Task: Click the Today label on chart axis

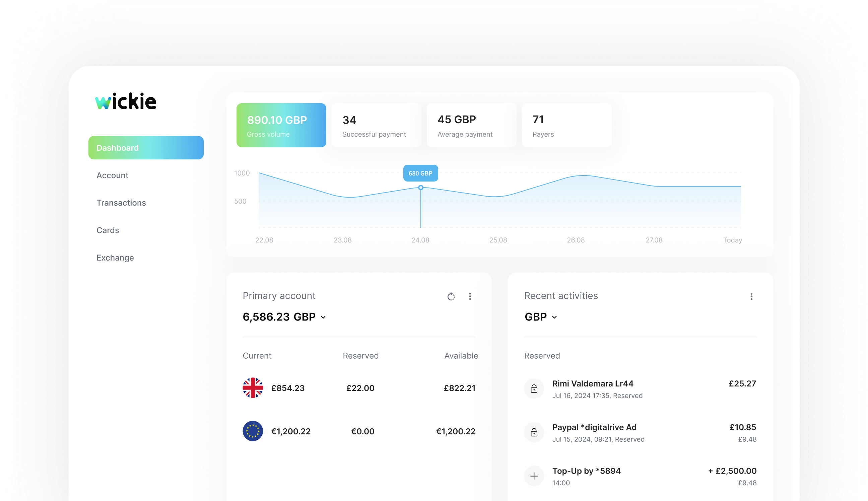Action: (732, 240)
